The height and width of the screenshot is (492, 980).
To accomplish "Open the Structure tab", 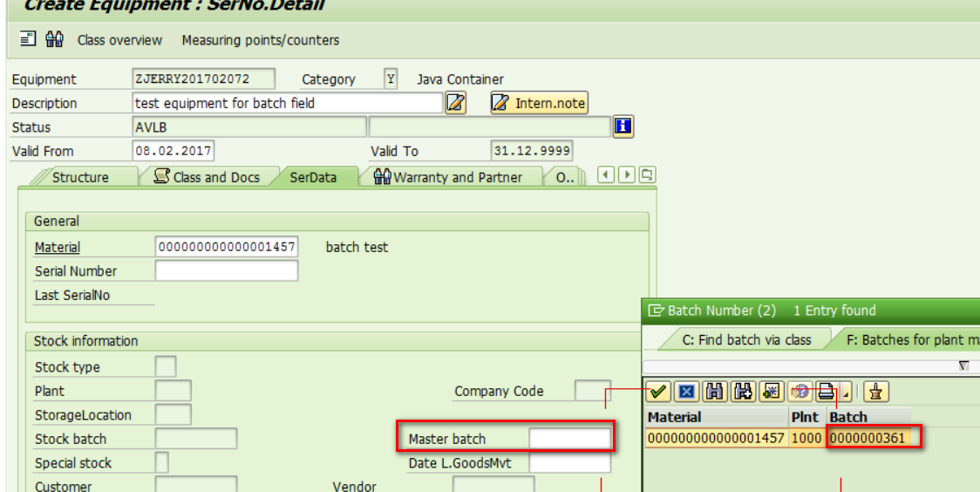I will coord(80,177).
